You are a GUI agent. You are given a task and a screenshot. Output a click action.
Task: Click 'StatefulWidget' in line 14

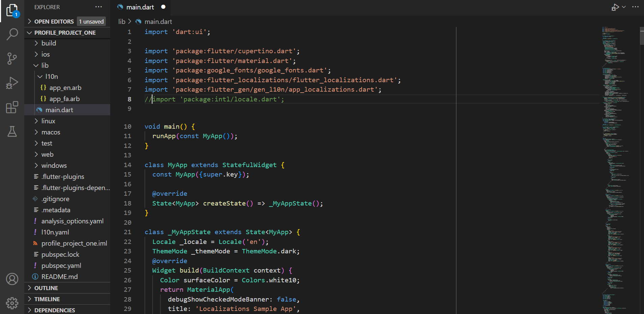pyautogui.click(x=249, y=165)
